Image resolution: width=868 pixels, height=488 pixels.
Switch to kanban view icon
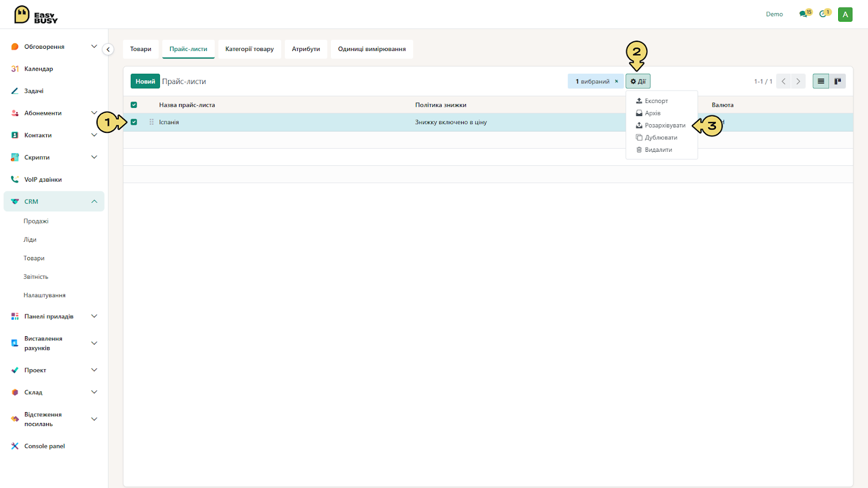point(838,81)
